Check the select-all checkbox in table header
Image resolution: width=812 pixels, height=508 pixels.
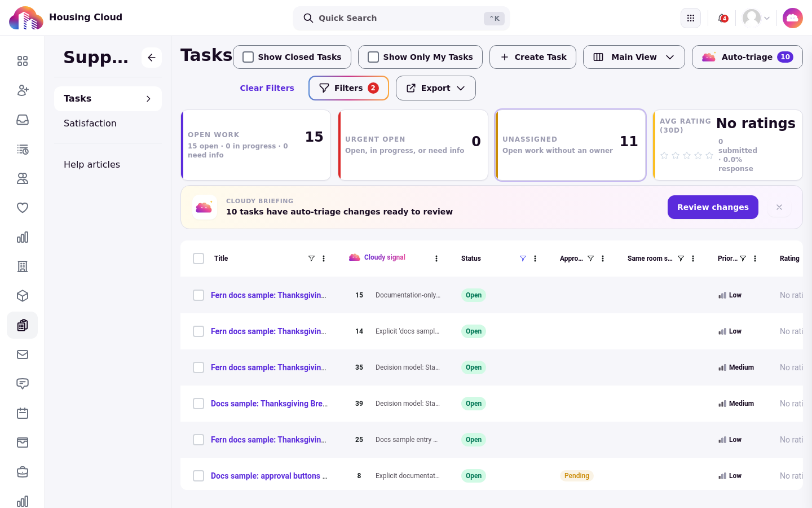click(198, 259)
